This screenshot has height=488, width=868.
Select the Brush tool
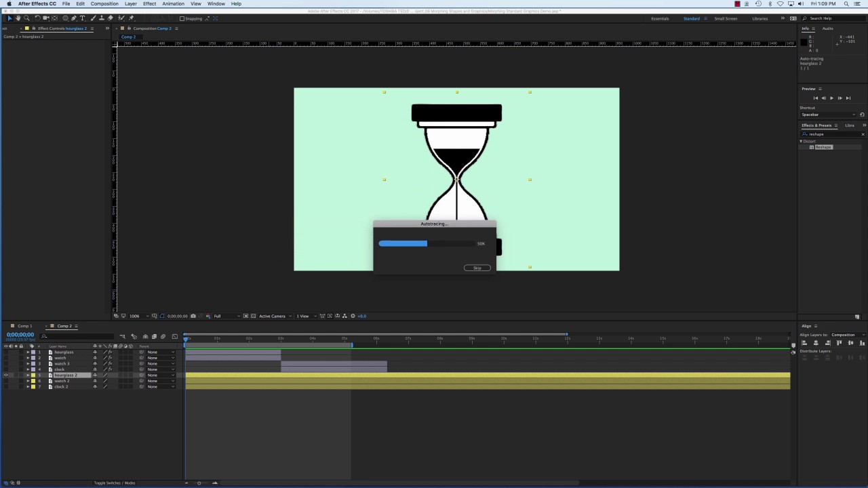click(x=93, y=18)
